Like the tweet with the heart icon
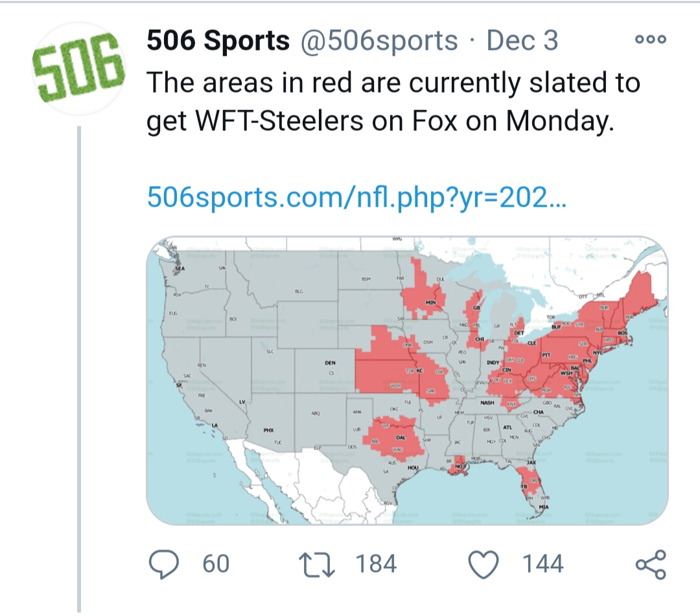The image size is (700, 616). pyautogui.click(x=484, y=564)
